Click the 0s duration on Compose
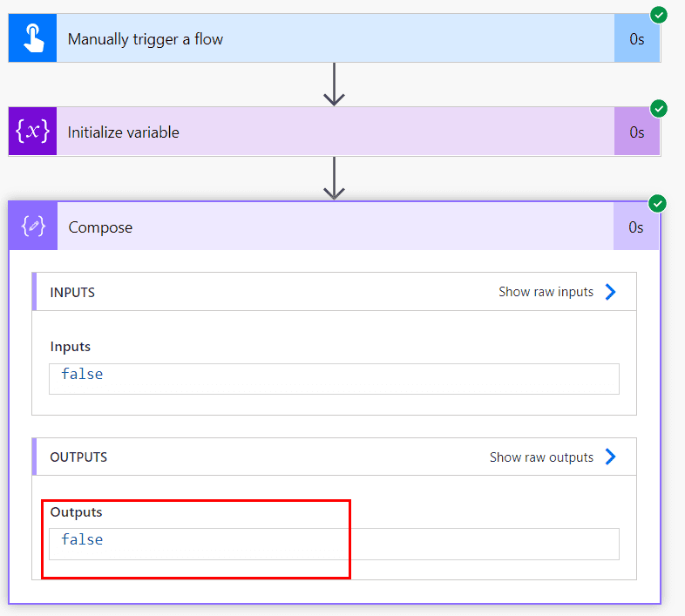Viewport: 685px width, 616px height. click(635, 227)
